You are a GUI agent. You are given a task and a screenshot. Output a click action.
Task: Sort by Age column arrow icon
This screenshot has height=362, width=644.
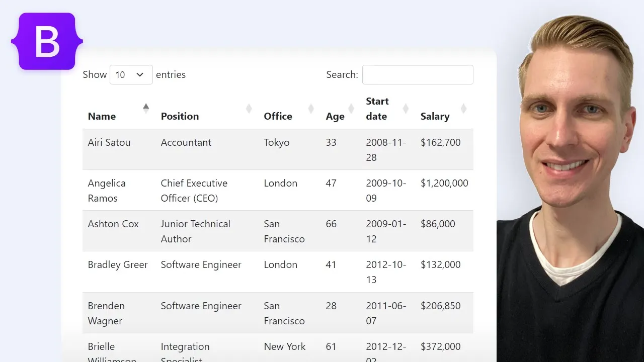(x=351, y=108)
